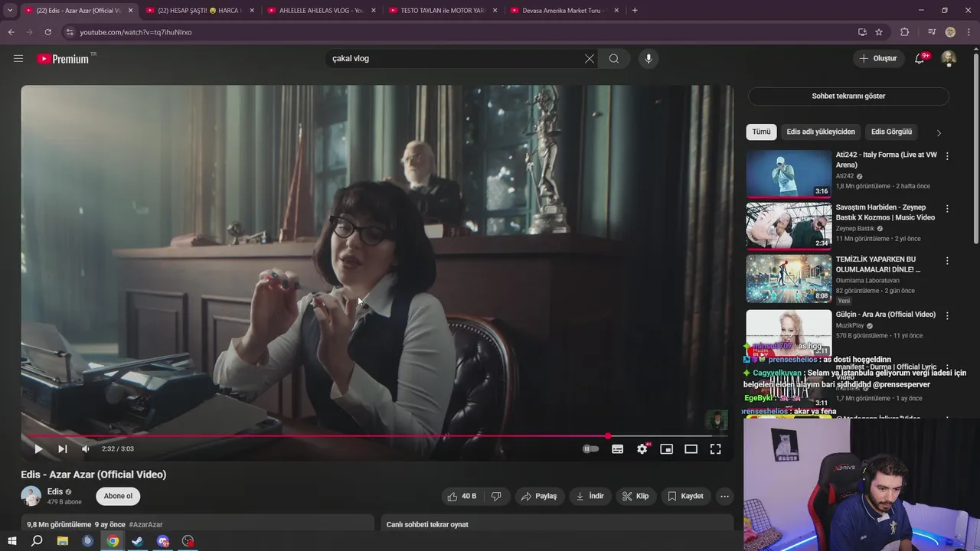Share the video via Paylaş
This screenshot has height=551, width=980.
(539, 496)
